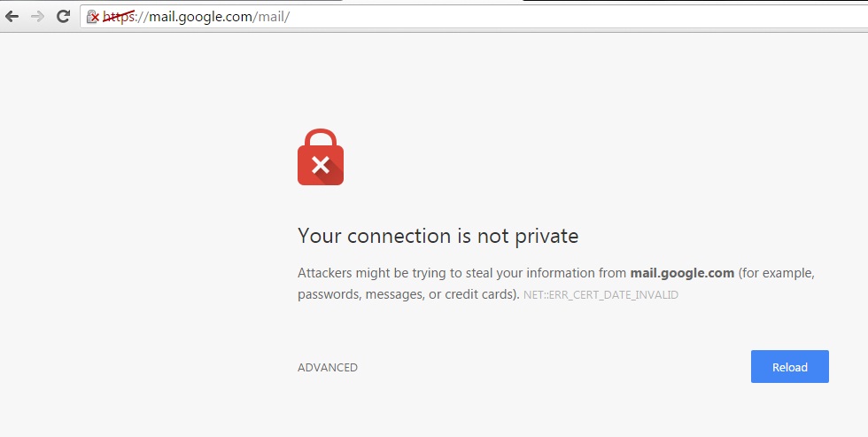Click the NET::ERR_CERT_DATE_INVALID error code

click(x=601, y=295)
